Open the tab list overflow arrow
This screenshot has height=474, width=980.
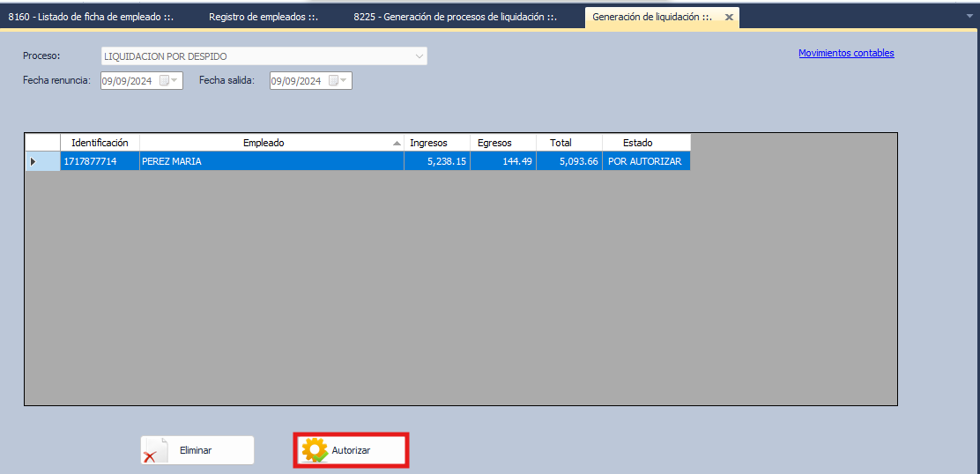(x=970, y=16)
